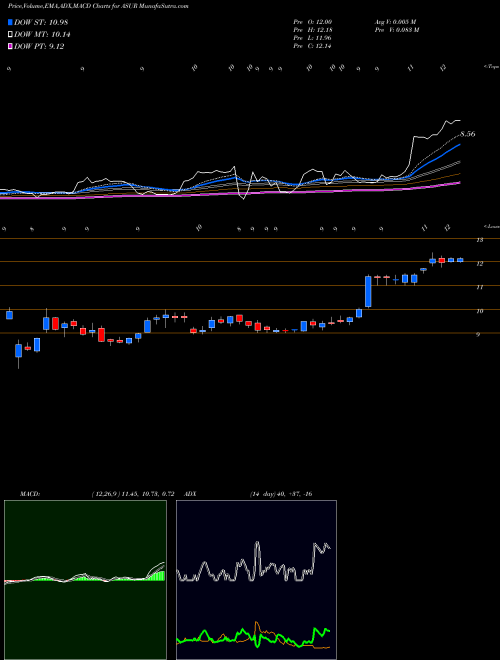Click the price axis label 9
The width and height of the screenshot is (500, 660).
tap(478, 335)
